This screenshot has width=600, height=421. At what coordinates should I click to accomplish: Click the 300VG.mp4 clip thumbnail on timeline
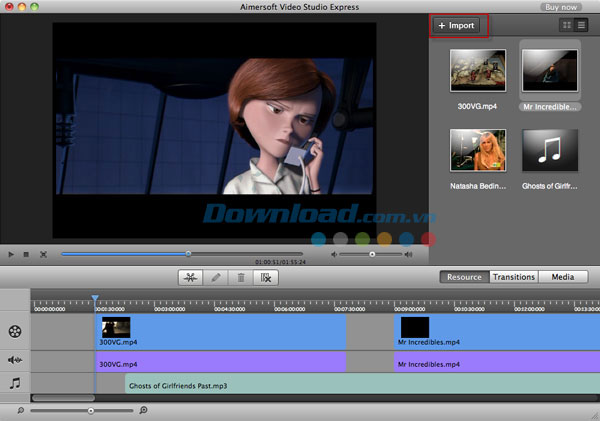116,327
